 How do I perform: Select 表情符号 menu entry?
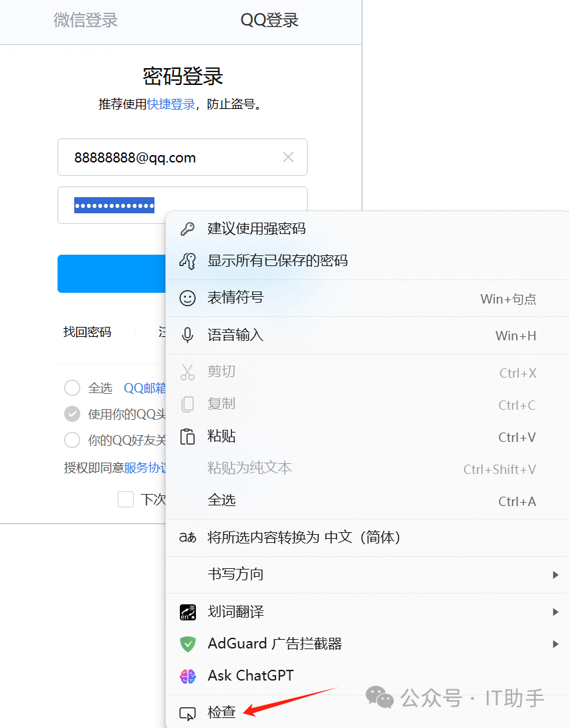368,298
